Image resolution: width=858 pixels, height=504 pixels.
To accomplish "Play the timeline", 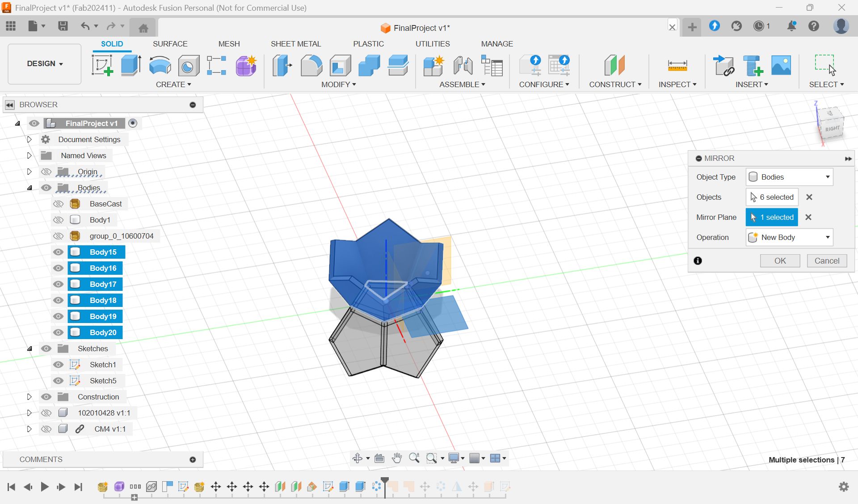I will point(44,487).
